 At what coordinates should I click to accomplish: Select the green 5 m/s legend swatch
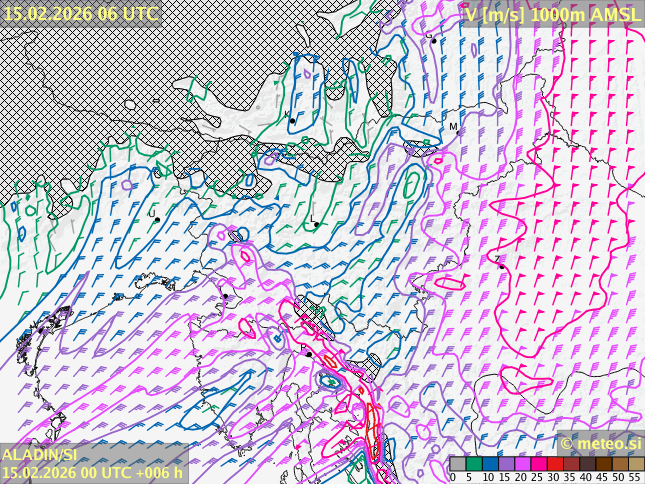tap(473, 463)
